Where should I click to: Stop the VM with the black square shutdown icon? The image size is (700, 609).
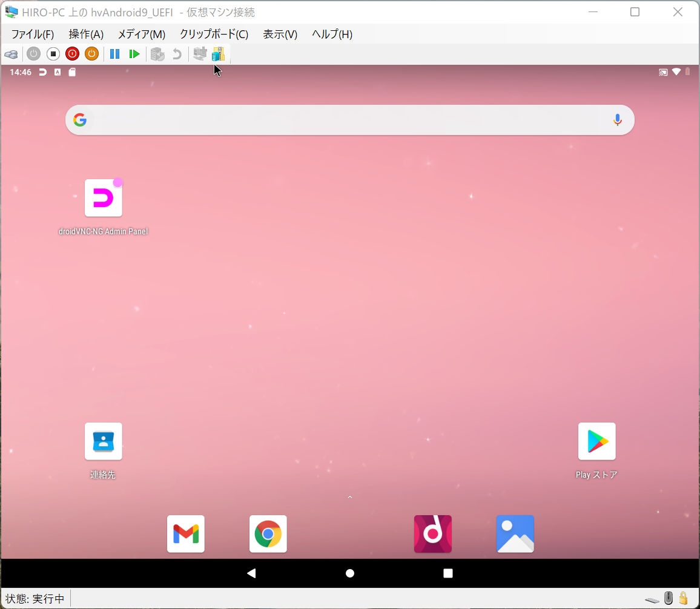[53, 54]
